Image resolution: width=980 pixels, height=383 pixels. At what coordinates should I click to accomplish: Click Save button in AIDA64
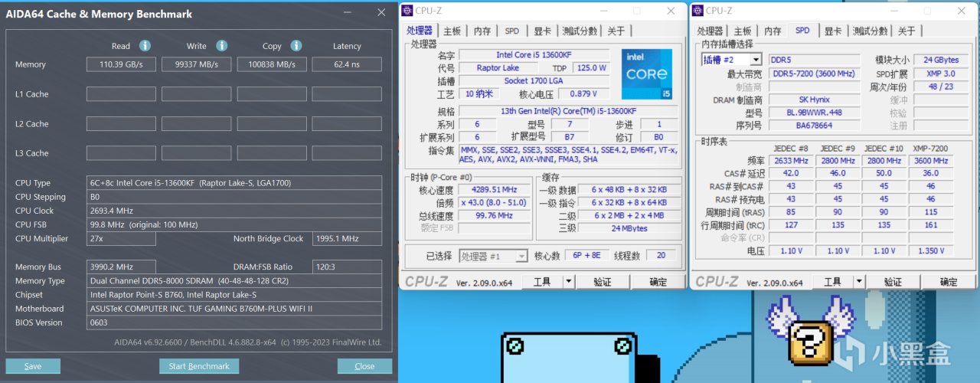pyautogui.click(x=33, y=366)
